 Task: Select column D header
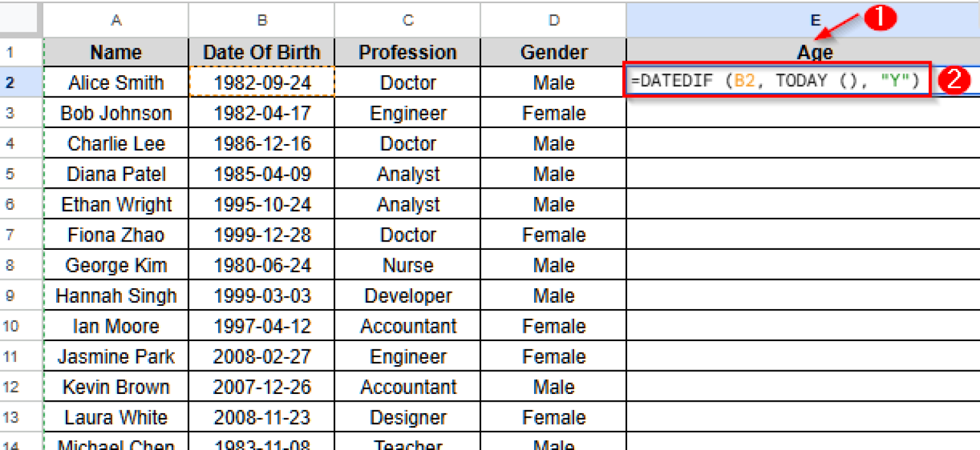[553, 19]
